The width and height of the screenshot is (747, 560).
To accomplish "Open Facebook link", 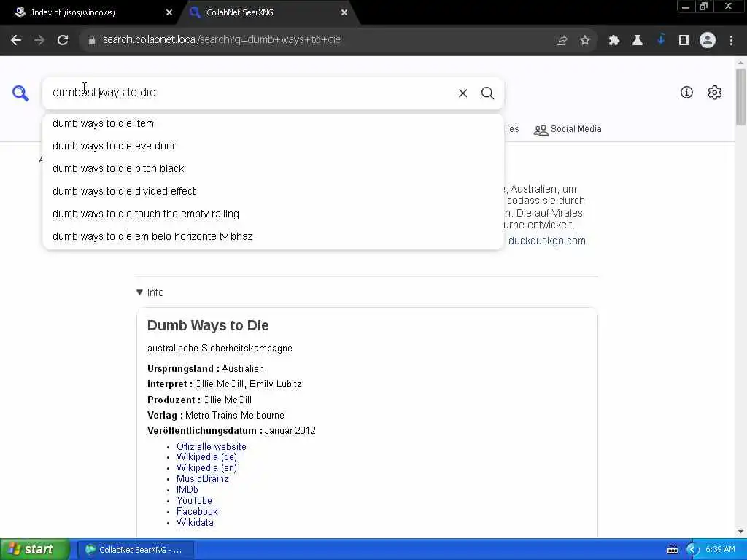I will [197, 512].
